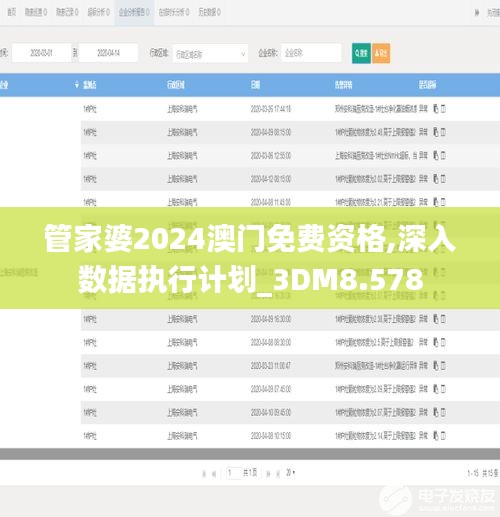Click the date cell 2020-04-09 08:15:00
This screenshot has height=517, width=500.
tap(271, 133)
